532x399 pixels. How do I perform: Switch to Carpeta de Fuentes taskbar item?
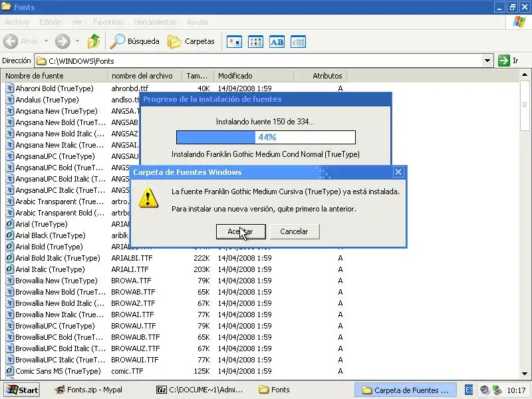(x=405, y=390)
